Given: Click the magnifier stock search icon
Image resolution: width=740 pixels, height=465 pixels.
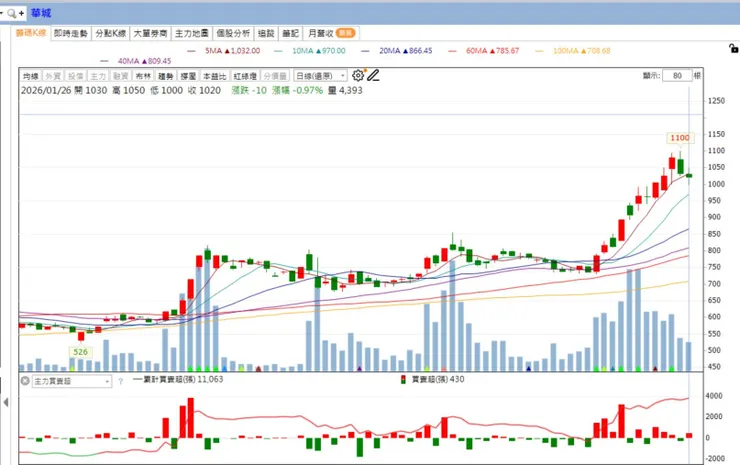Looking at the screenshot, I should pos(12,13).
